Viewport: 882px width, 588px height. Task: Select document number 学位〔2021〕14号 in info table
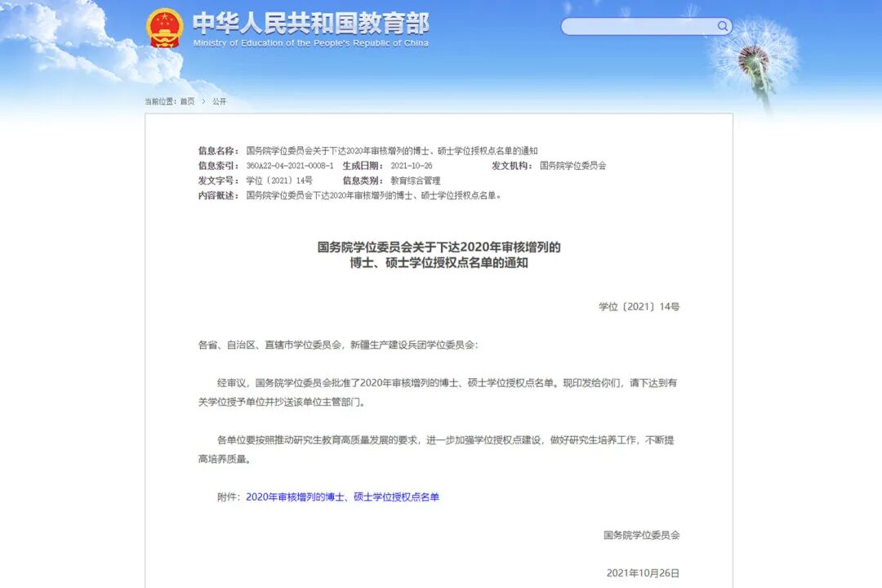pyautogui.click(x=279, y=180)
